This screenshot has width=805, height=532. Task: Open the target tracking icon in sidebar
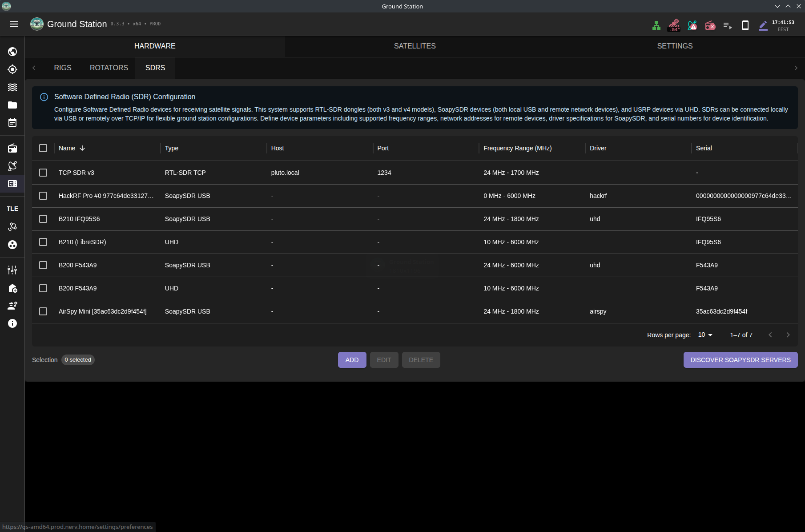(x=12, y=69)
